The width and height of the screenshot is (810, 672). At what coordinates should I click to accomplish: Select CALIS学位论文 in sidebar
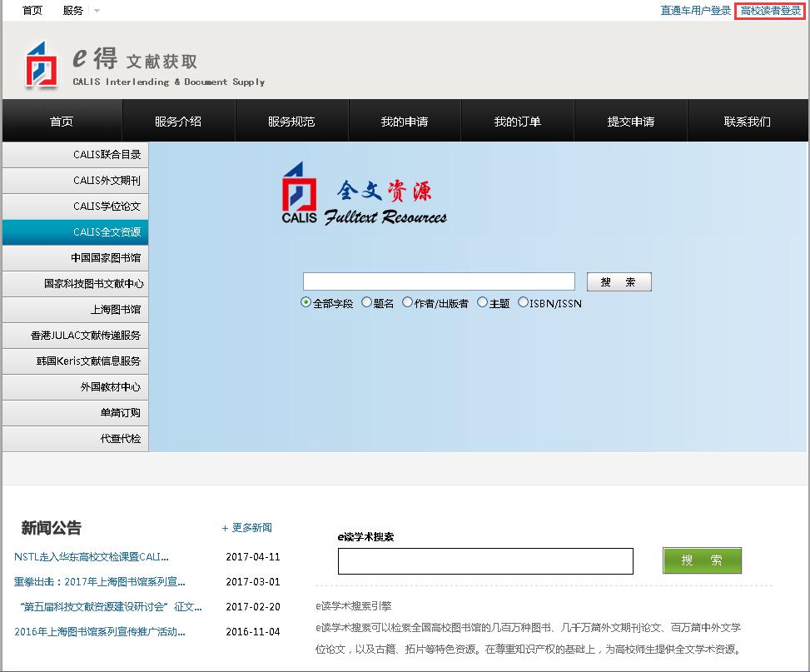pyautogui.click(x=76, y=207)
